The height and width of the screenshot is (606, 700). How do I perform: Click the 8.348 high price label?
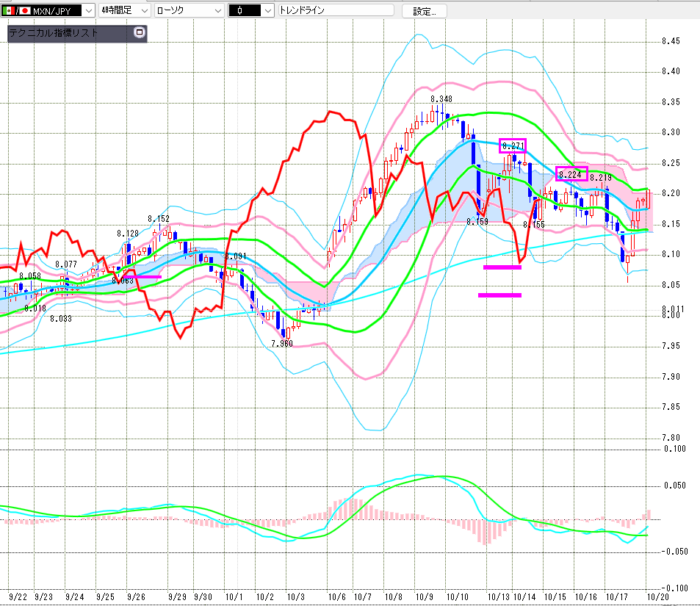pyautogui.click(x=441, y=98)
